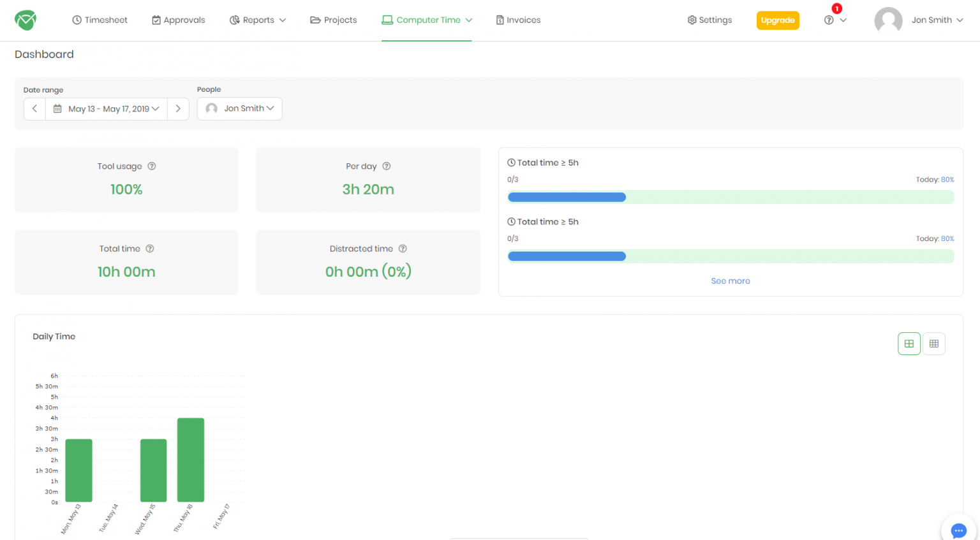Click the help icon beside Per day

[x=387, y=166]
